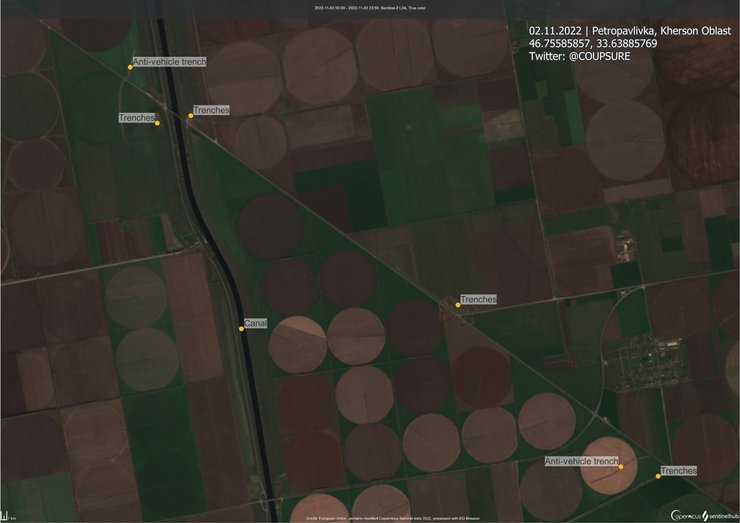740x523 pixels.
Task: Select the upper-left Anti-vehicle trench text label
Action: point(170,62)
